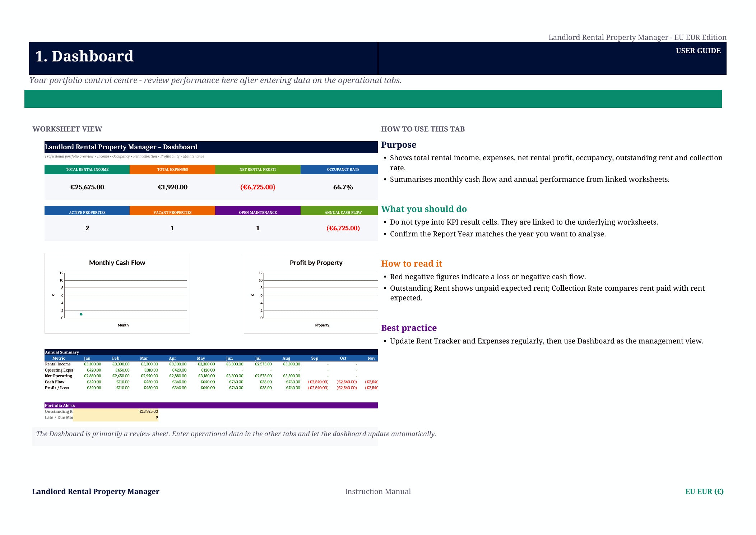Click the 'Jan' column header
The width and height of the screenshot is (756, 535).
(87, 358)
